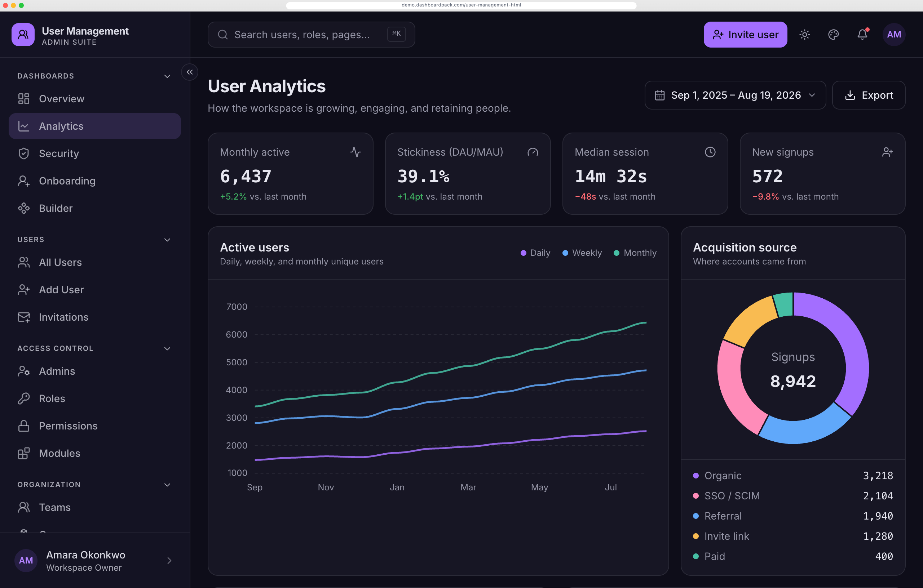This screenshot has width=923, height=588.
Task: Click the SSO / SCIM pink swatch
Action: click(x=696, y=496)
